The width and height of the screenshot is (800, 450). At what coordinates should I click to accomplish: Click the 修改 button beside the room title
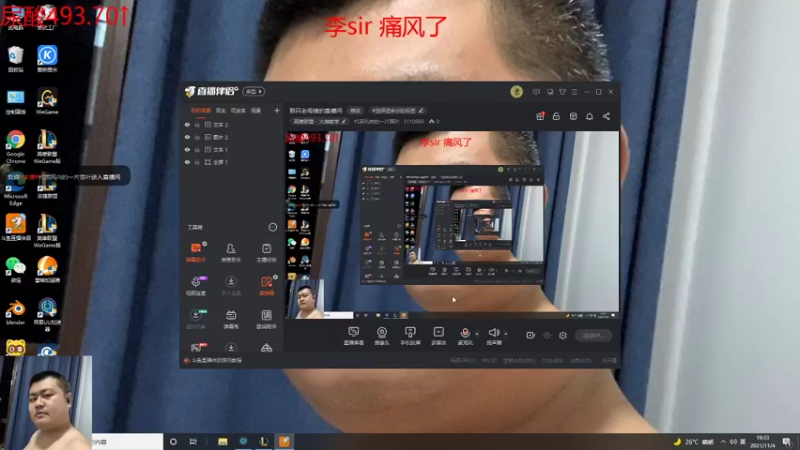(355, 110)
